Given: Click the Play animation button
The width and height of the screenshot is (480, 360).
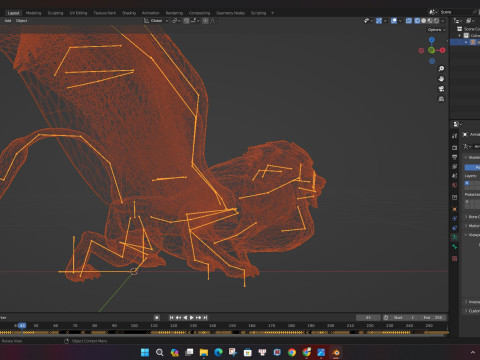Looking at the screenshot, I should point(192,317).
